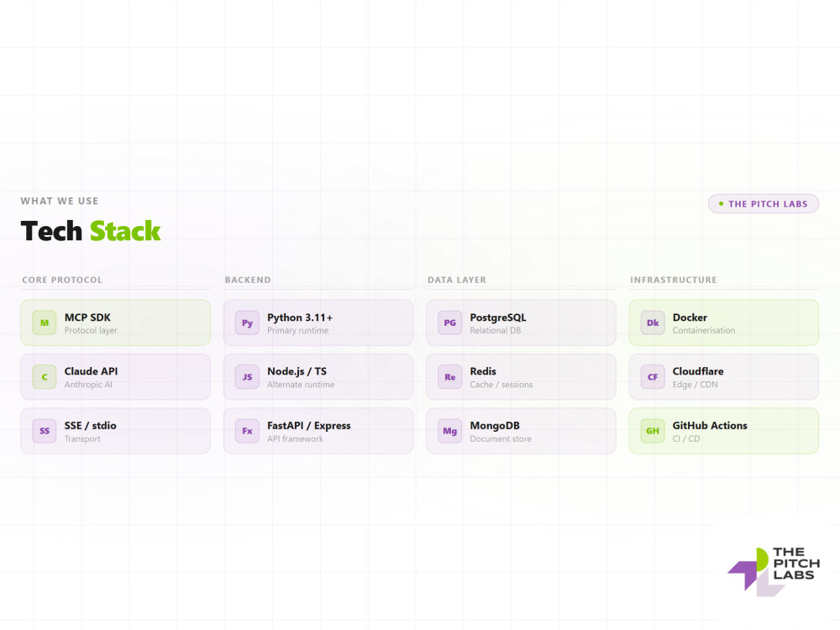Click the green M icon for MCP SDK
Image resolution: width=840 pixels, height=630 pixels.
pyautogui.click(x=45, y=323)
